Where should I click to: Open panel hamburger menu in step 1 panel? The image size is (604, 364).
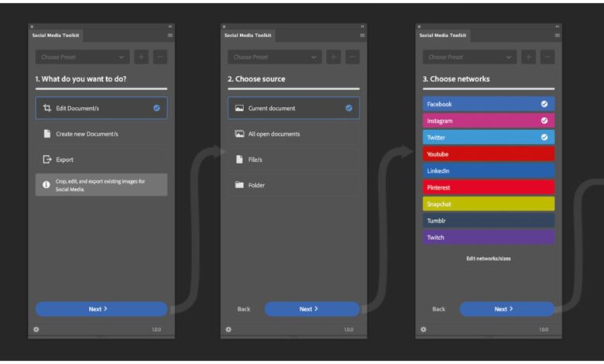[170, 36]
